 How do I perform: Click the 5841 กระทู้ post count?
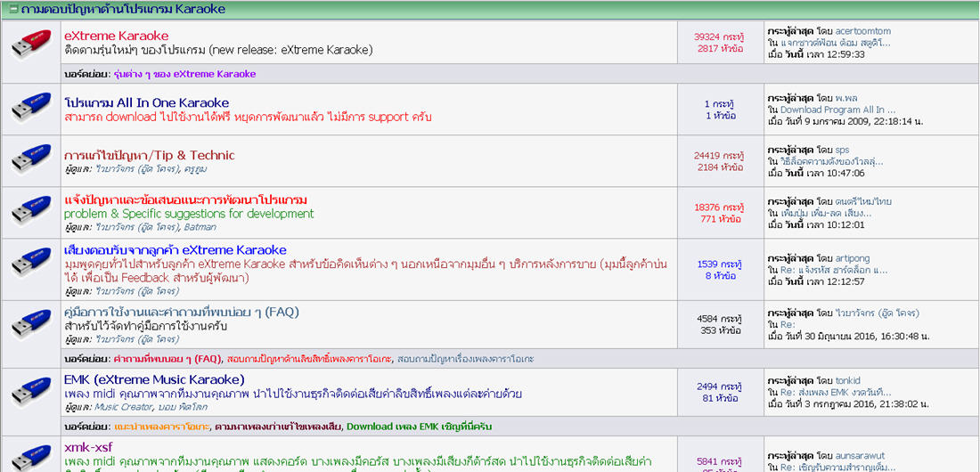click(x=719, y=460)
